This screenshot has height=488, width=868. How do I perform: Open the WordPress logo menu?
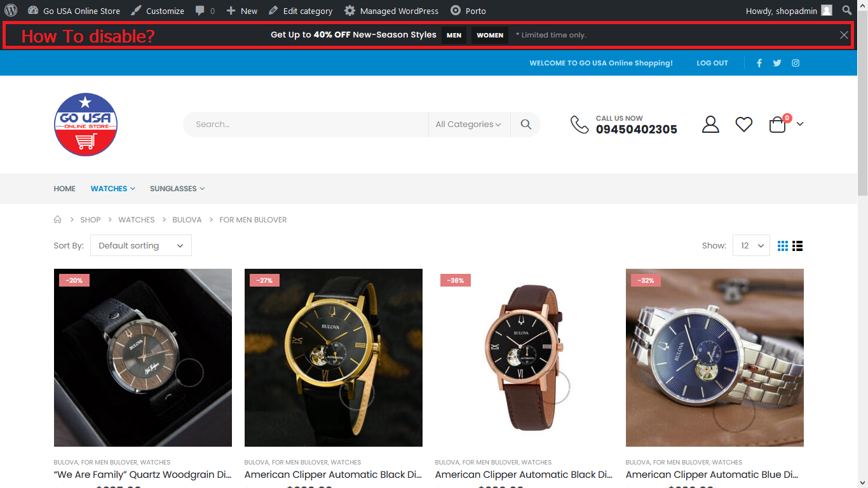coord(11,11)
